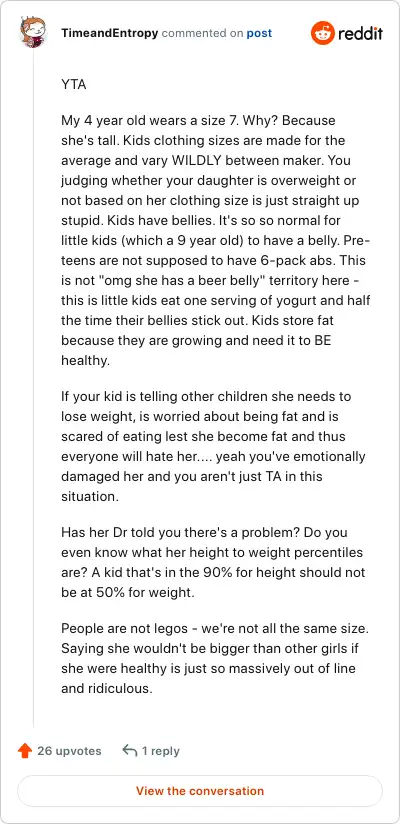Click the paragraph starting "If your kid is telling"
Screen dimensions: 400x824
[x=213, y=446]
